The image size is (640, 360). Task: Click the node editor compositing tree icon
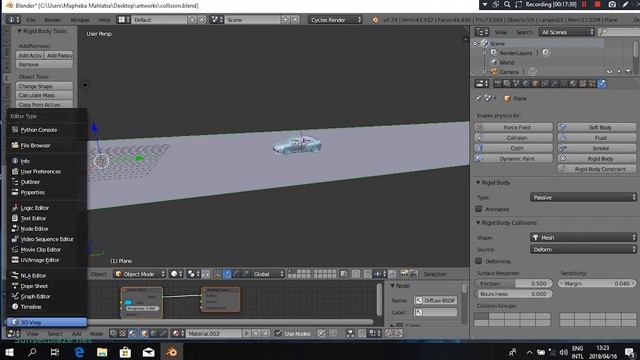[x=113, y=333]
